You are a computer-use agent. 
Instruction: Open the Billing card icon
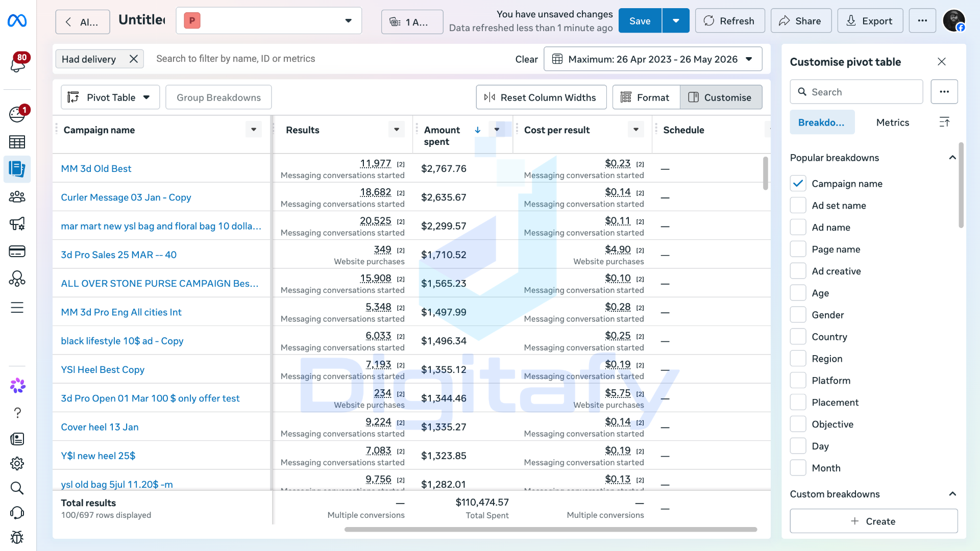pos(17,252)
